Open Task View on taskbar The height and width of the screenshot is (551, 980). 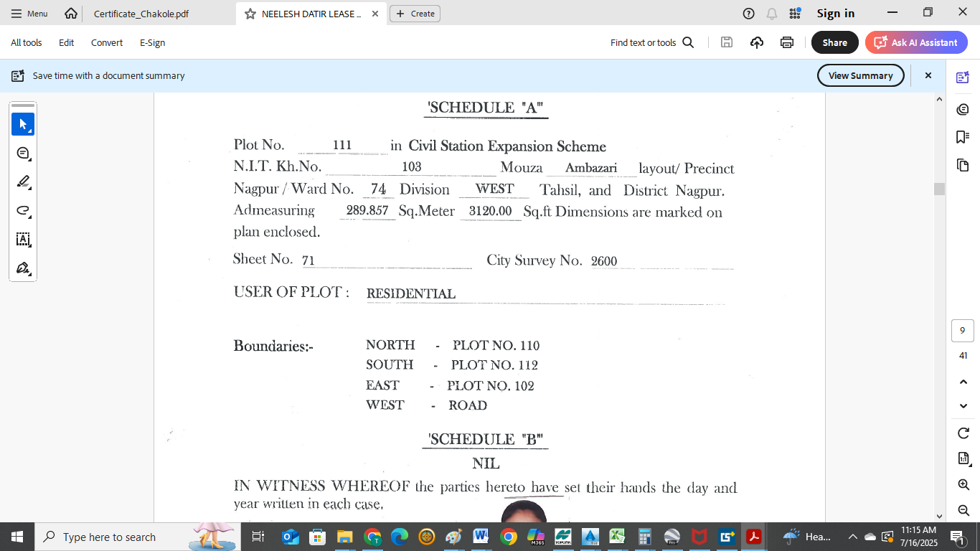click(258, 537)
